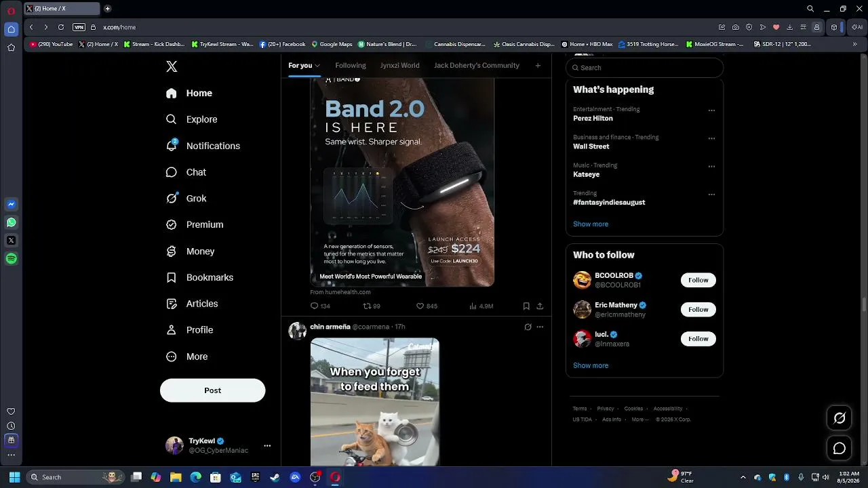
Task: Click the Post button
Action: point(212,390)
